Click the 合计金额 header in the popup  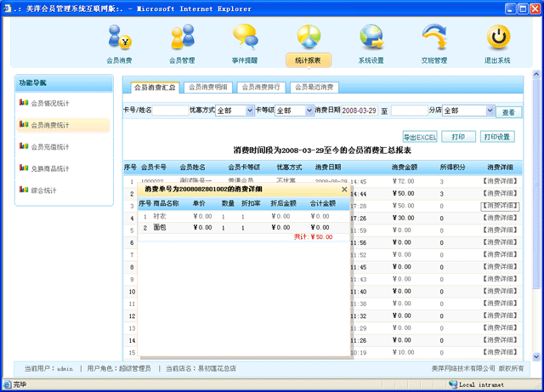click(x=323, y=203)
